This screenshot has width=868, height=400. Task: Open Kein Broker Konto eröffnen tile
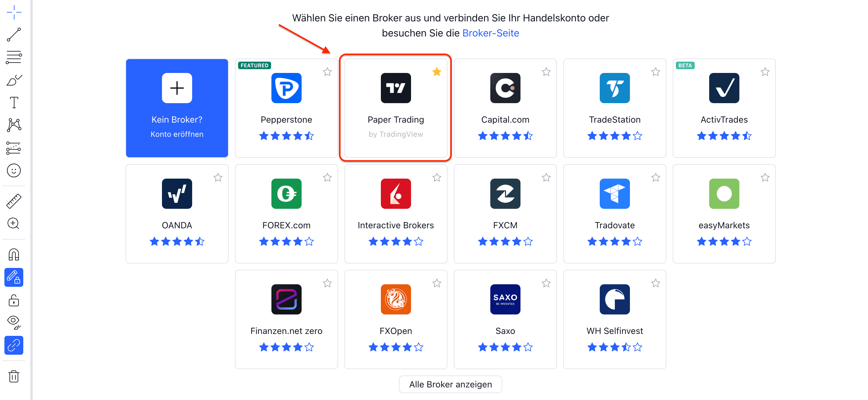pyautogui.click(x=177, y=108)
